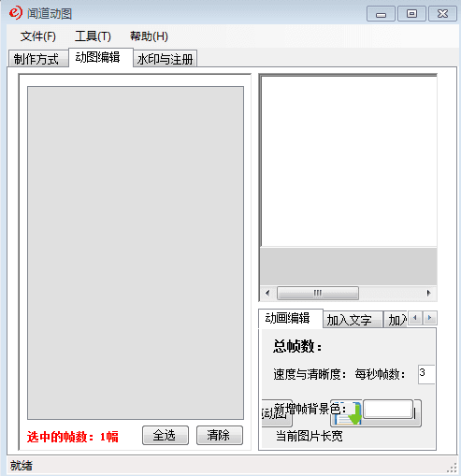461x476 pixels.
Task: Maximize the 闻道动图 window
Action: click(411, 14)
